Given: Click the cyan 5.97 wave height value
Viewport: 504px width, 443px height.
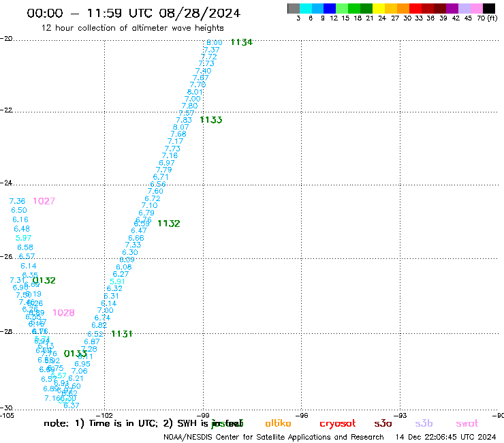Looking at the screenshot, I should (x=23, y=238).
